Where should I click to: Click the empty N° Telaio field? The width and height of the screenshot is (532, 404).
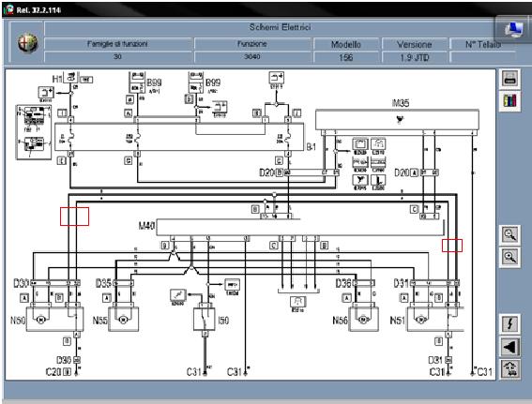tap(483, 57)
